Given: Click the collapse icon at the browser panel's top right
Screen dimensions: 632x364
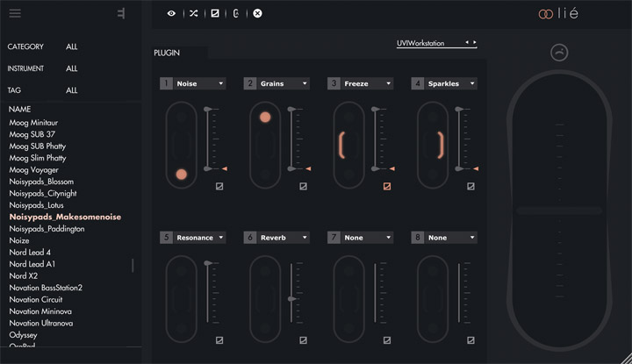Looking at the screenshot, I should coord(120,13).
